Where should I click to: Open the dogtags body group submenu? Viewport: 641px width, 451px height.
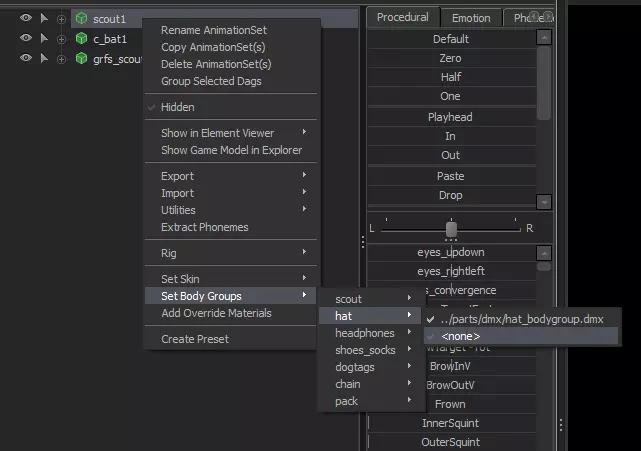click(372, 367)
